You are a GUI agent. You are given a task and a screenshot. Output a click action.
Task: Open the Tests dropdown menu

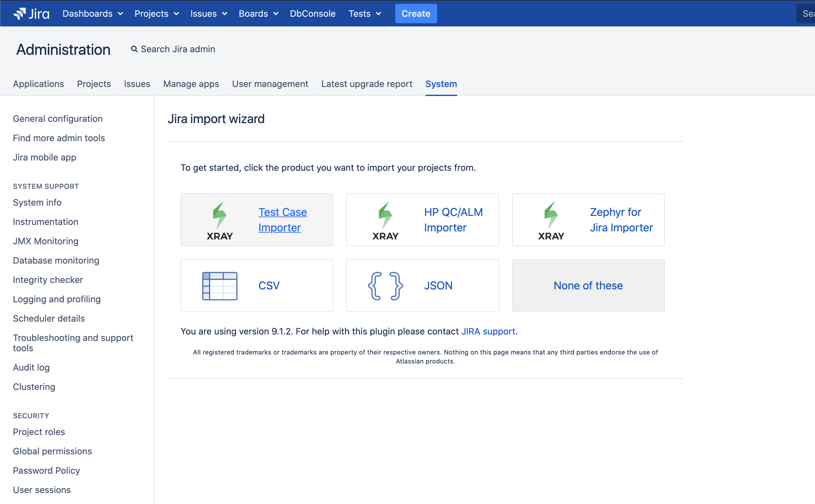pos(365,14)
